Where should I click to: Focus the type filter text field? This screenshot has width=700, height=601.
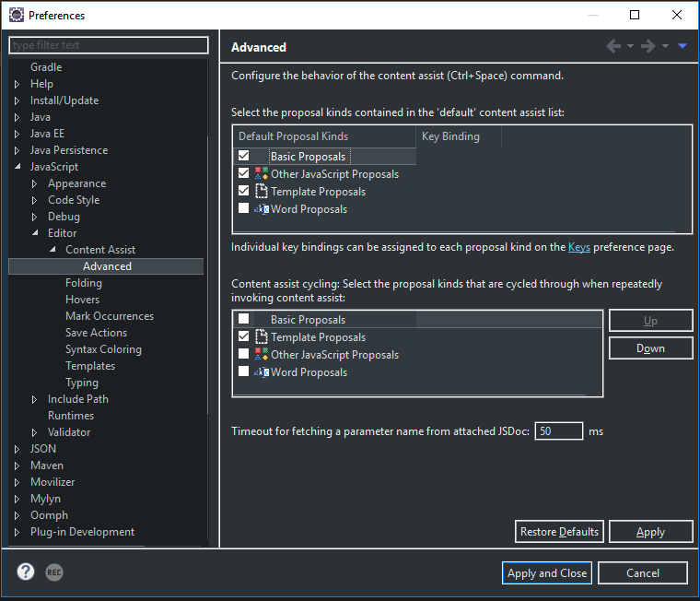tap(109, 45)
